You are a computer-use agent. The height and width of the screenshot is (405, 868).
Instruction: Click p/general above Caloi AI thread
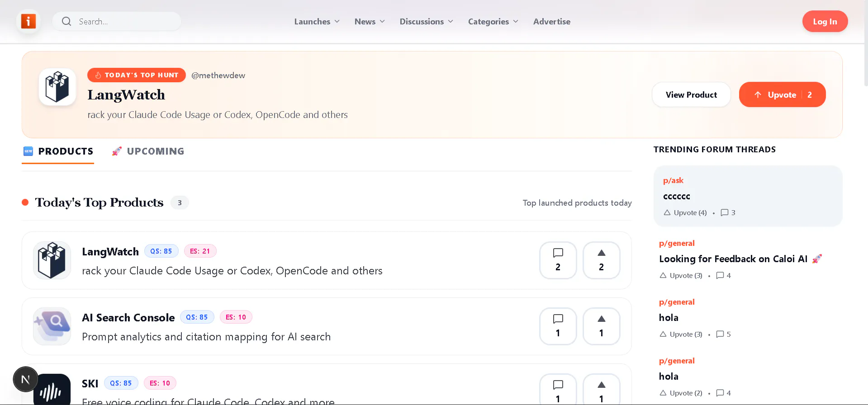pyautogui.click(x=677, y=243)
